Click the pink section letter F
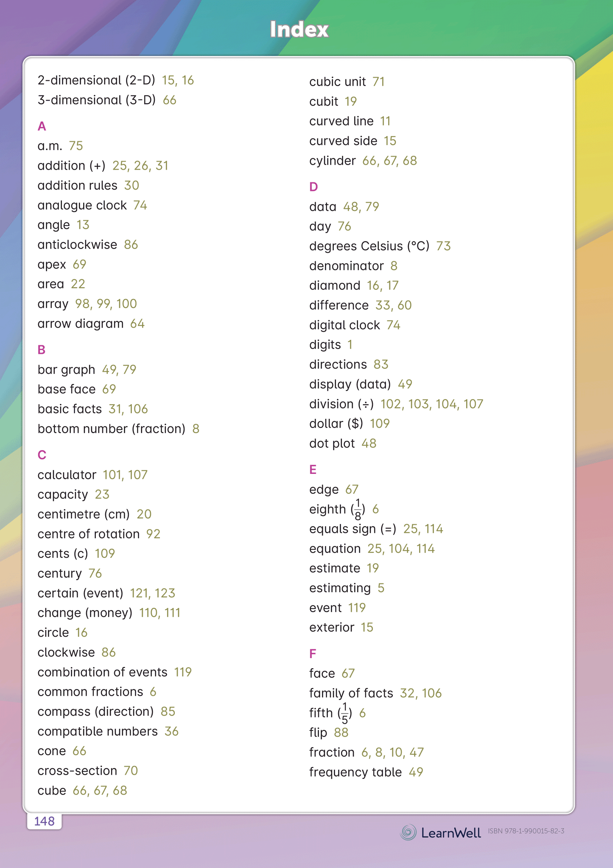Image resolution: width=613 pixels, height=868 pixels. coord(313,654)
